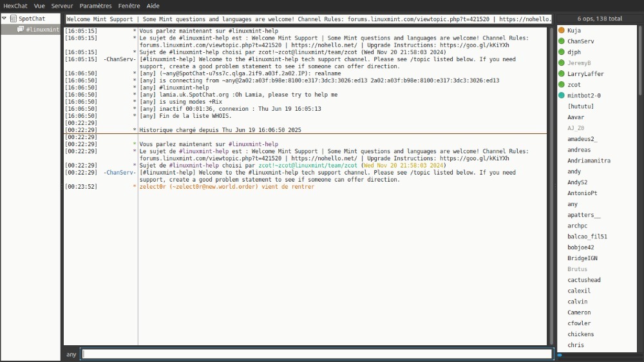Click the green status dot next to zcot
This screenshot has height=362, width=644.
click(x=562, y=85)
